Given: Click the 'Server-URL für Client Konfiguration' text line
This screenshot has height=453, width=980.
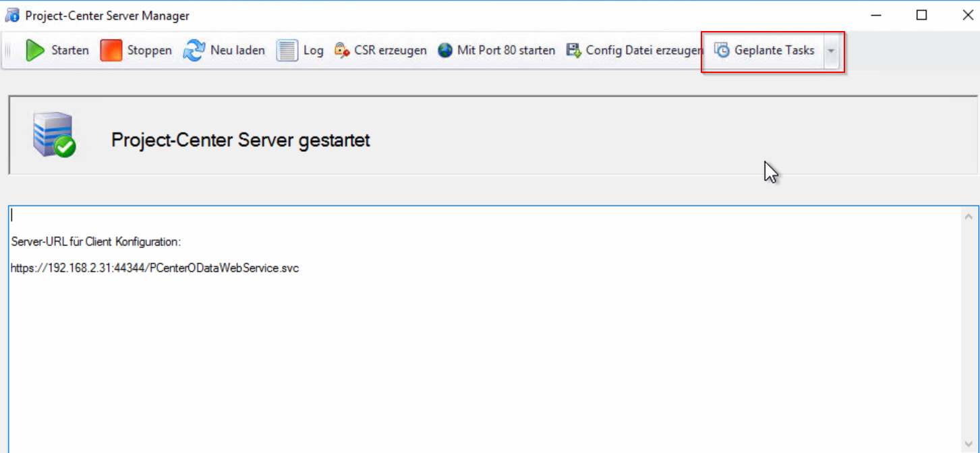Looking at the screenshot, I should pos(96,242).
